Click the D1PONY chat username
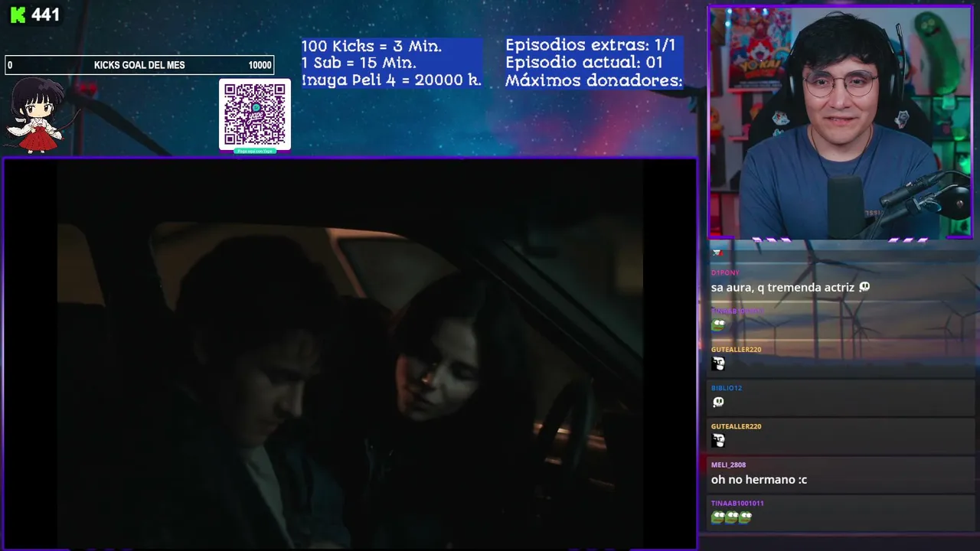Screen dimensions: 980x551 (725, 272)
